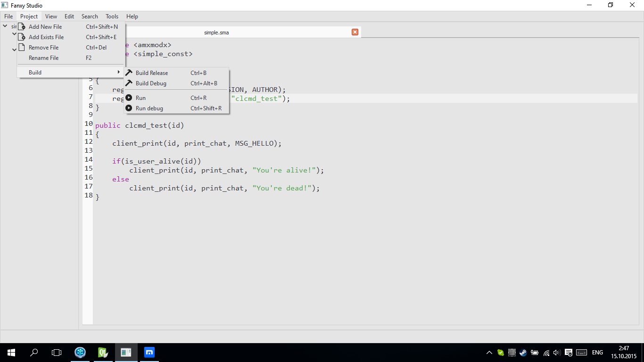Image resolution: width=644 pixels, height=362 pixels.
Task: Click the string "You're alive!"
Action: [x=284, y=170]
